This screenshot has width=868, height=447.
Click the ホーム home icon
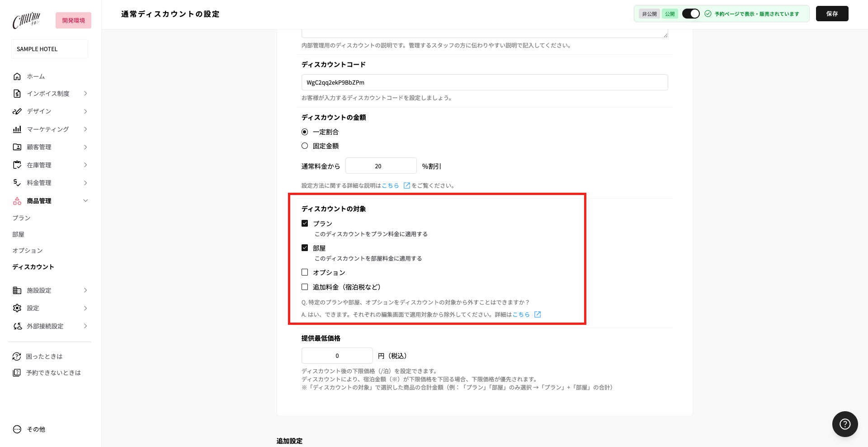click(x=17, y=76)
